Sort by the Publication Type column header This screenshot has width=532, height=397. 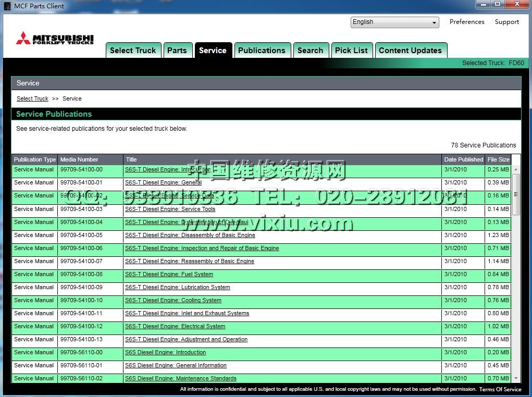point(35,159)
